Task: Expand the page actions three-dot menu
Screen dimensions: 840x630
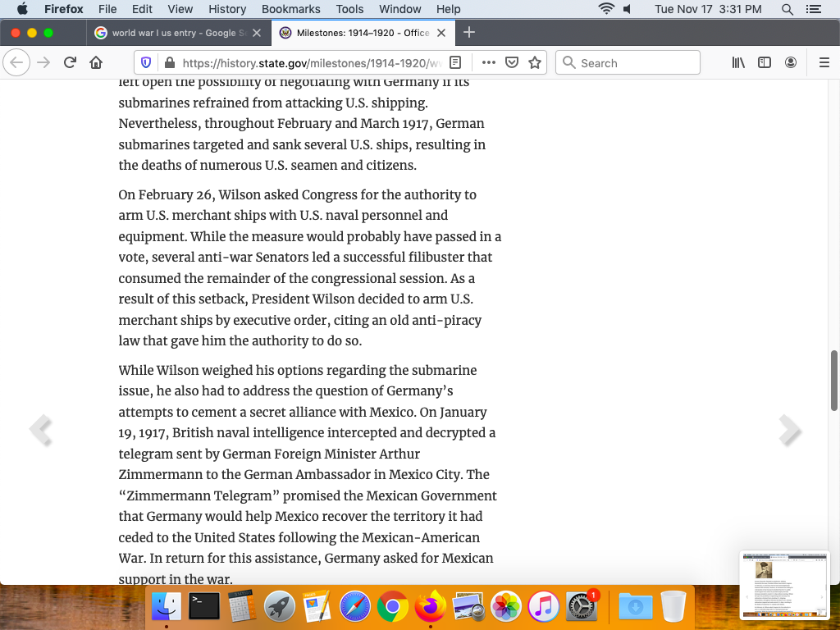Action: (489, 63)
